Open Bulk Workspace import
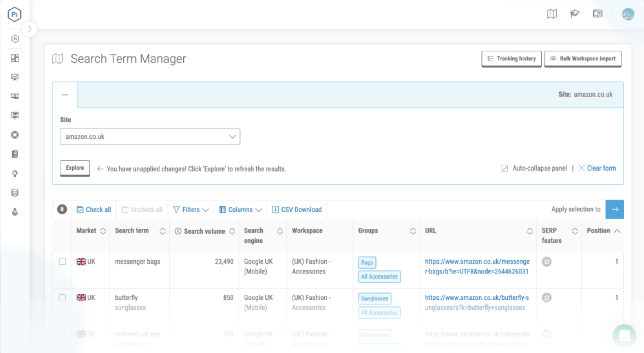This screenshot has height=353, width=644. 583,59
